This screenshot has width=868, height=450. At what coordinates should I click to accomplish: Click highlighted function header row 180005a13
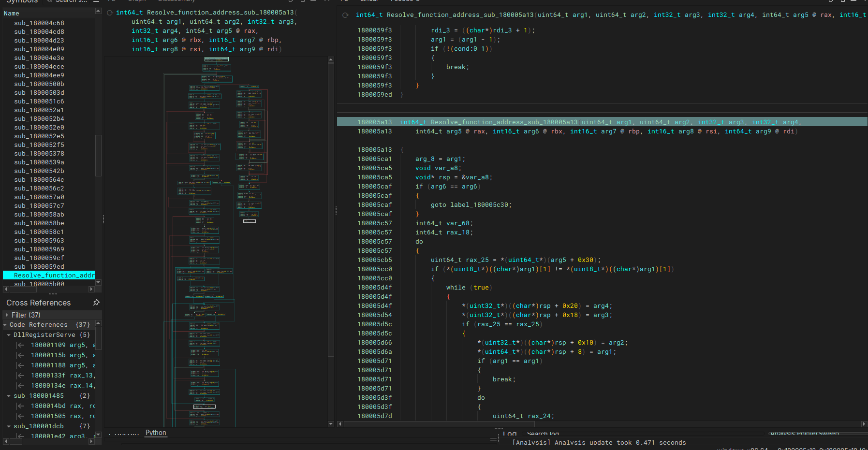[x=602, y=122]
